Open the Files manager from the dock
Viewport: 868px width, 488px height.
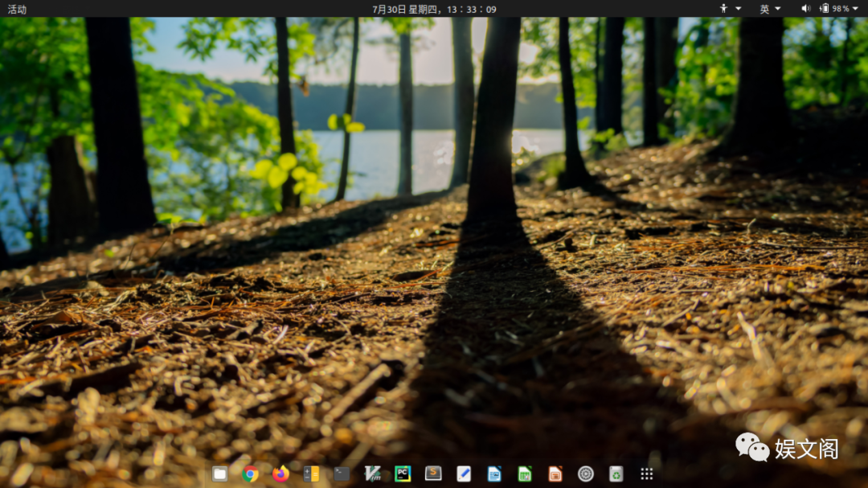point(219,474)
